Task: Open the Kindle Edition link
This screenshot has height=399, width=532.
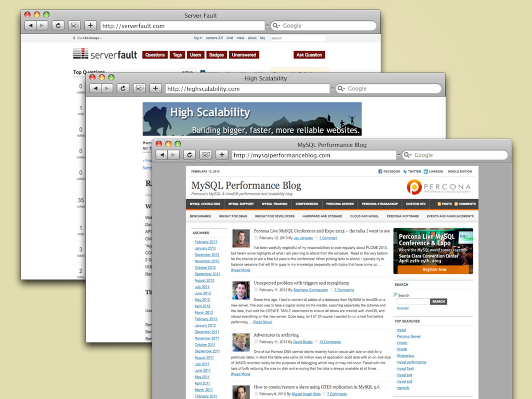Action: coord(460,171)
